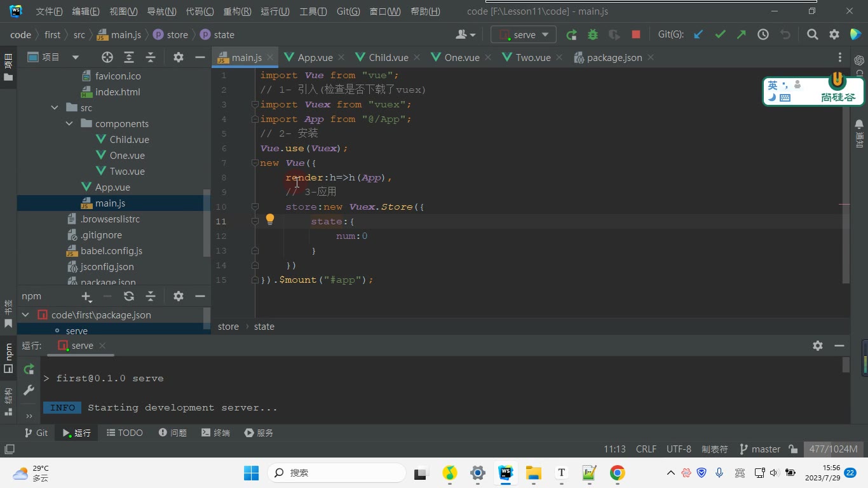Open the serve run configuration dropdown
The height and width of the screenshot is (488, 868).
click(524, 35)
